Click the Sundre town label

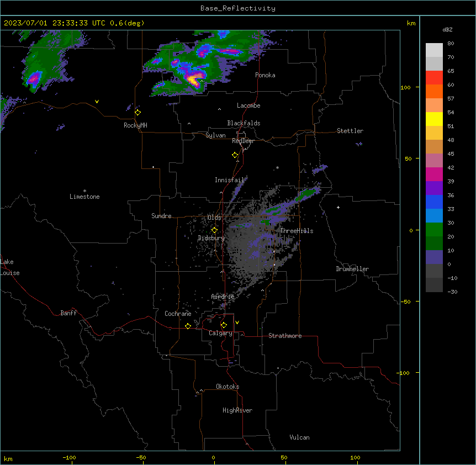tap(161, 216)
